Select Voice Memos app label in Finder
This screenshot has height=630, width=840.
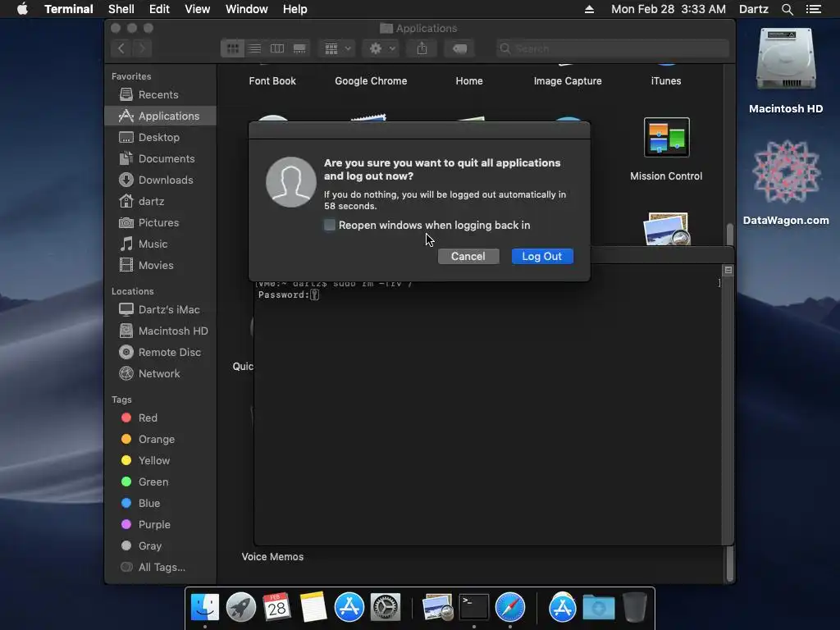click(272, 557)
